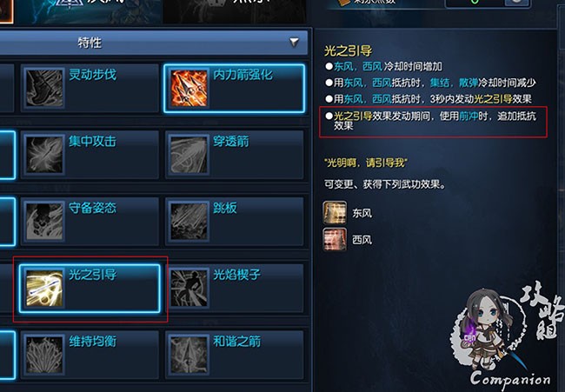Open the 西风 skill effect icon
Screen dimensions: 565x392
pyautogui.click(x=335, y=239)
